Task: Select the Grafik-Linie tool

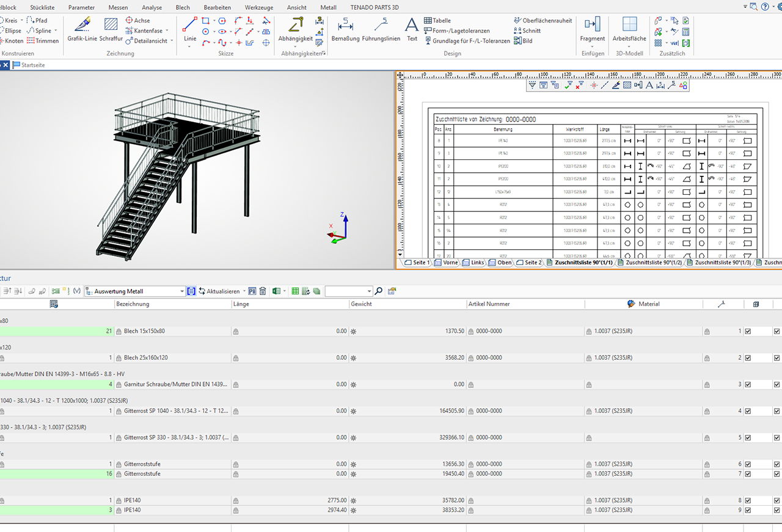Action: coord(82,29)
